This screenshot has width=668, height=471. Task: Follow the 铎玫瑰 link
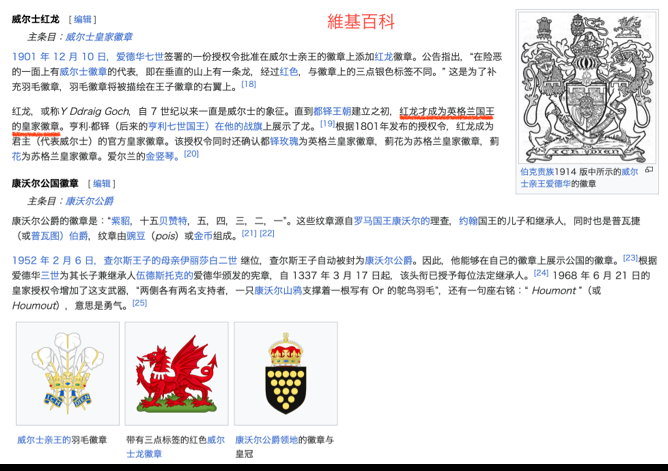[284, 141]
